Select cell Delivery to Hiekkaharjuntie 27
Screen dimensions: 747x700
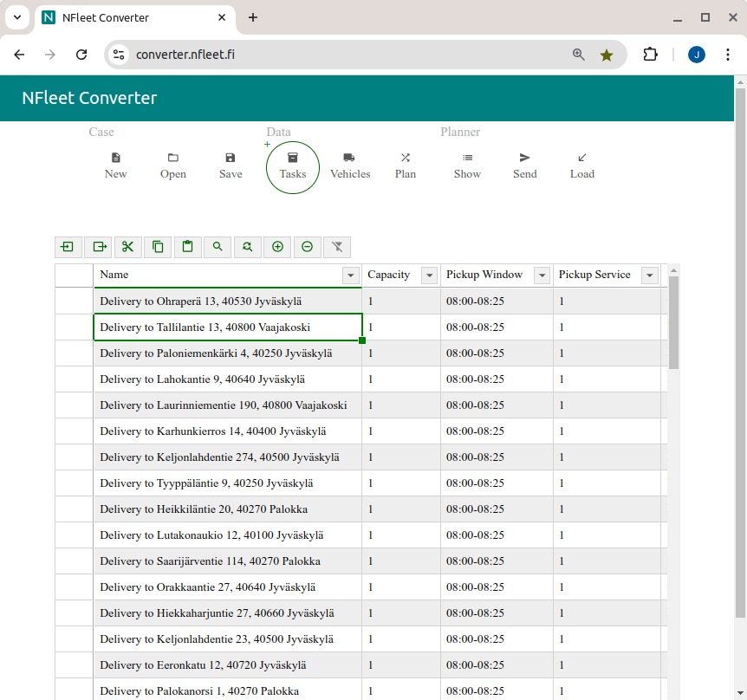228,612
